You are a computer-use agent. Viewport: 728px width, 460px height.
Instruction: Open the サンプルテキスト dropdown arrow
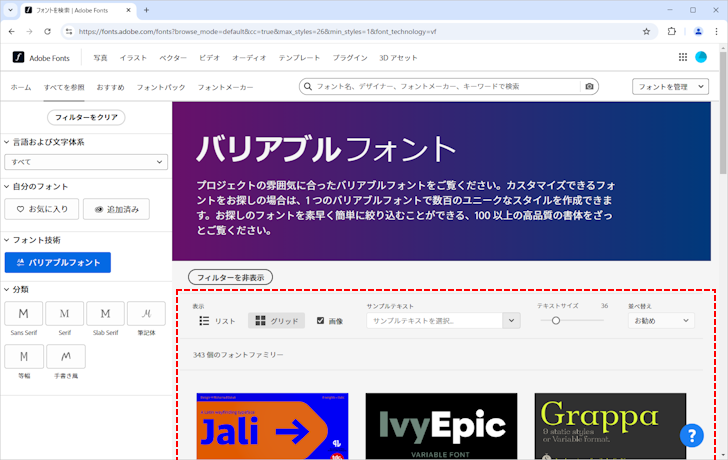pos(511,321)
